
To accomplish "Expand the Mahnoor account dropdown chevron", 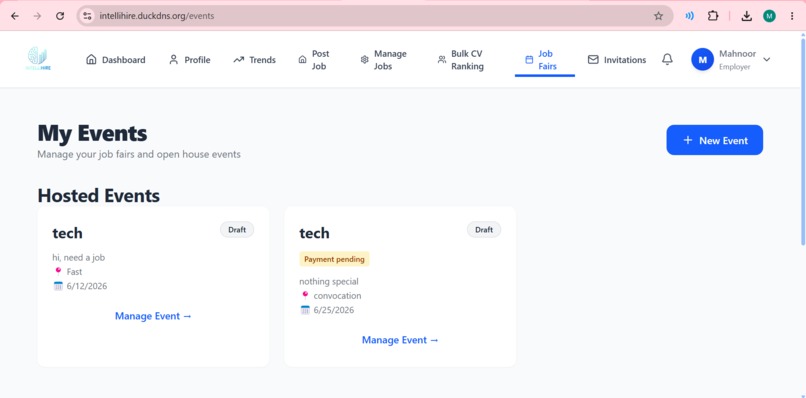I will pos(766,60).
